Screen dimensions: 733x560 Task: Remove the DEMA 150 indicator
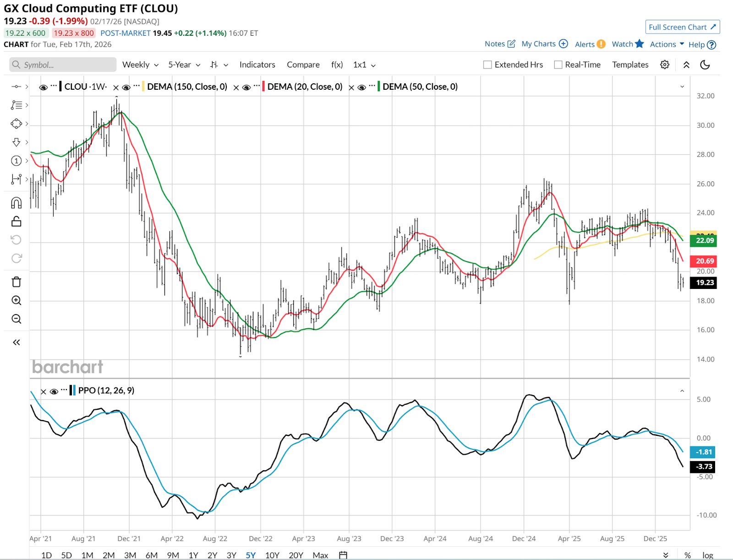[116, 87]
